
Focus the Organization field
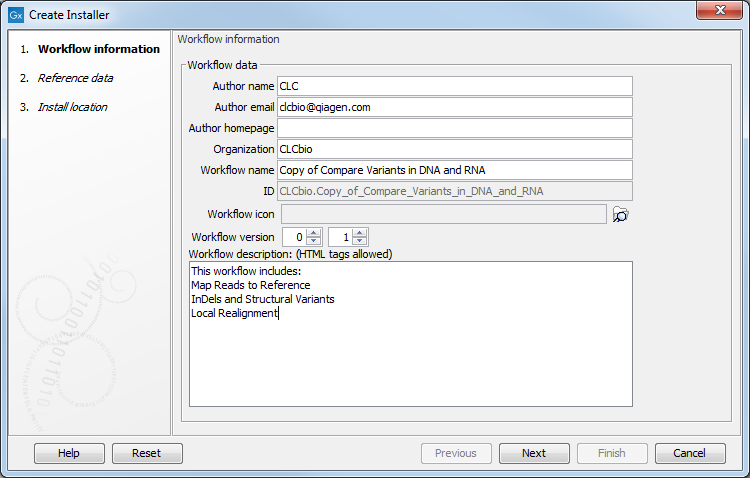coord(454,149)
